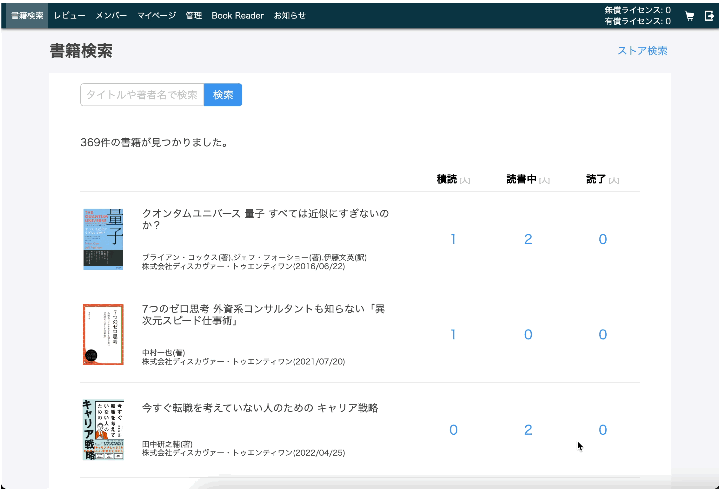Click the shopping cart icon
This screenshot has height=492, width=720.
click(x=689, y=16)
